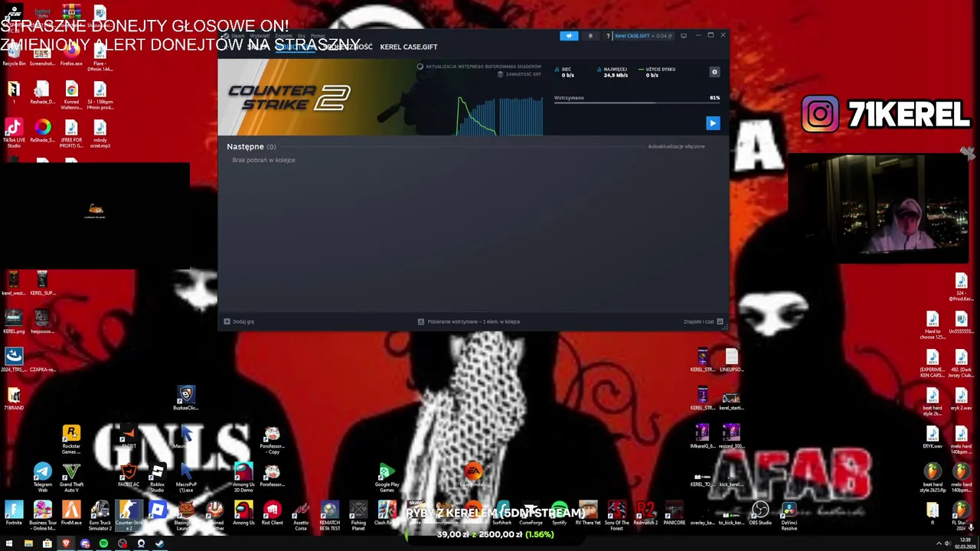Open Fortnite desktop shortcut
This screenshot has width=980, height=551.
[x=14, y=514]
